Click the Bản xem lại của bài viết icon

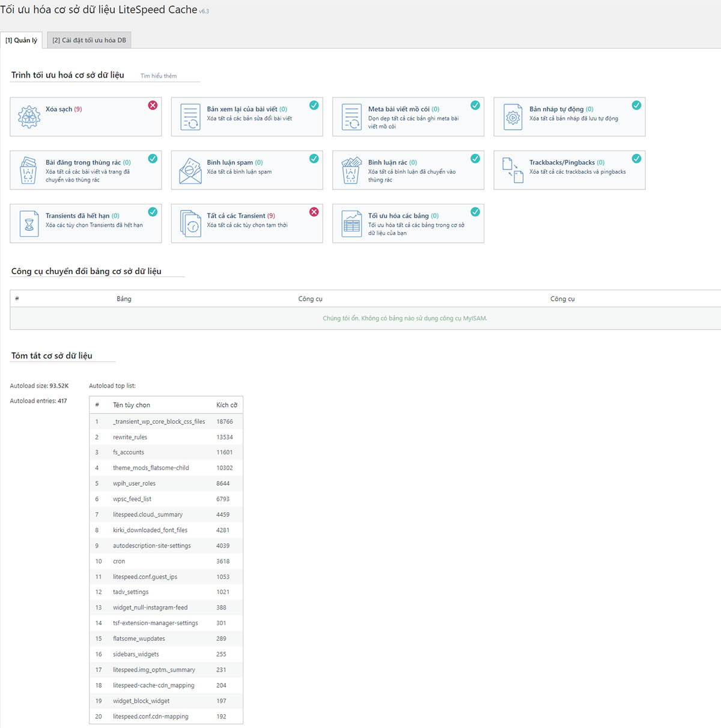pyautogui.click(x=190, y=117)
